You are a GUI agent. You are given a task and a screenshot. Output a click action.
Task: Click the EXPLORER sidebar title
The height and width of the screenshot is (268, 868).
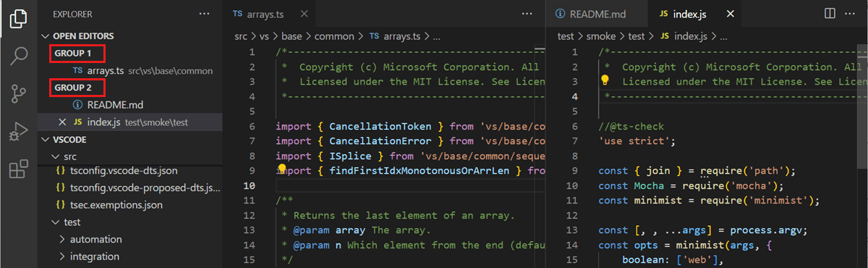[72, 14]
